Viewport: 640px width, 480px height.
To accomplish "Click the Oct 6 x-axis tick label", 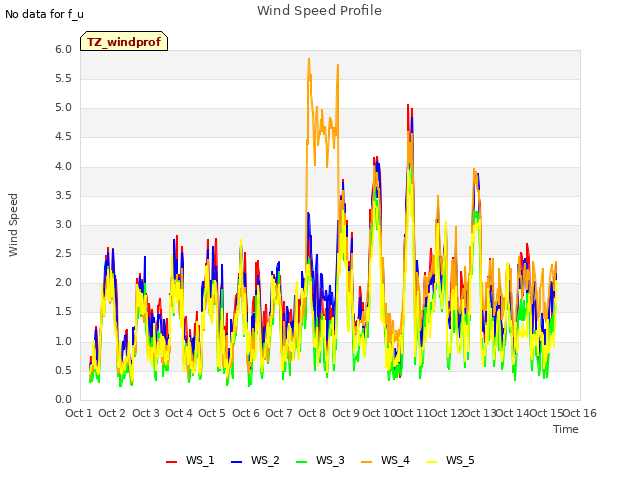I will point(246,413).
